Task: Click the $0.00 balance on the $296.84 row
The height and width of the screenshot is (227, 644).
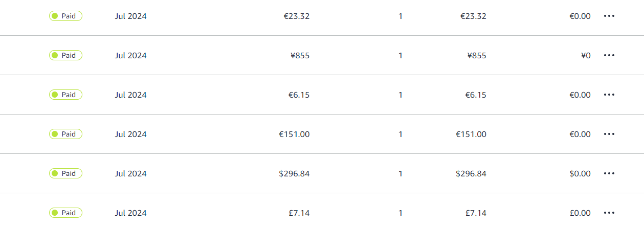Action: [x=580, y=173]
